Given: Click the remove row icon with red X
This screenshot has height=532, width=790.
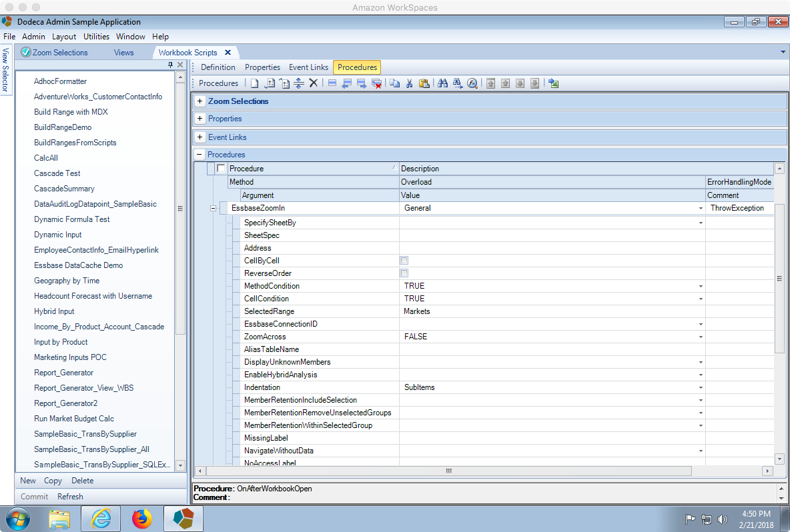Looking at the screenshot, I should 376,83.
